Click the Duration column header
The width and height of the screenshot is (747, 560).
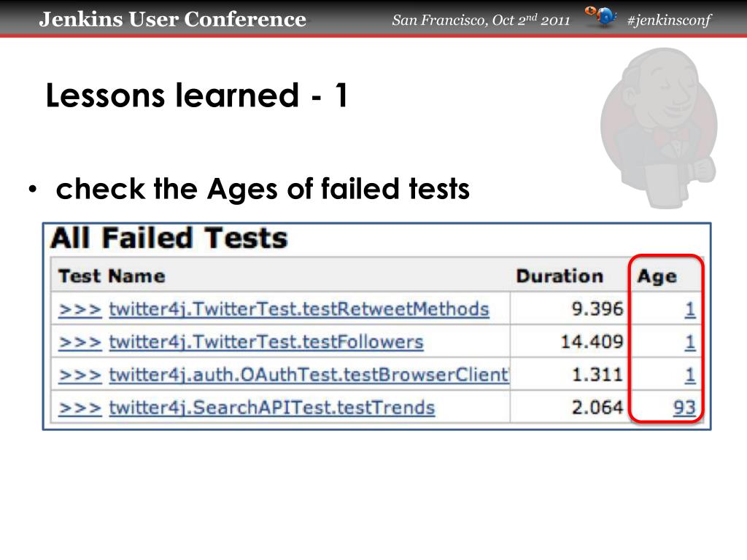tap(560, 276)
